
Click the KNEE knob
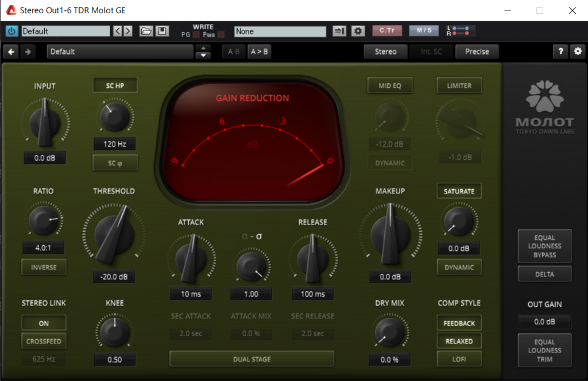click(114, 332)
